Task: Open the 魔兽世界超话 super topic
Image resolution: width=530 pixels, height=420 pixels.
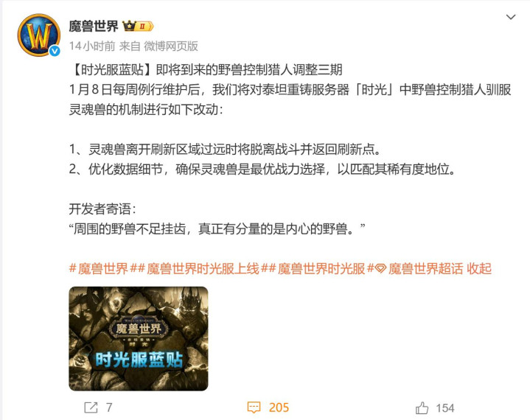Action: 425,269
